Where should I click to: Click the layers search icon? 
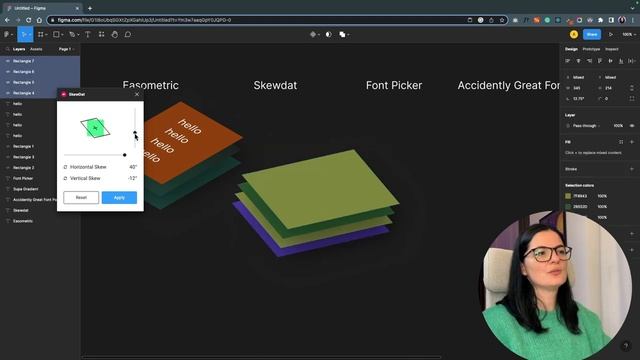tap(7, 49)
